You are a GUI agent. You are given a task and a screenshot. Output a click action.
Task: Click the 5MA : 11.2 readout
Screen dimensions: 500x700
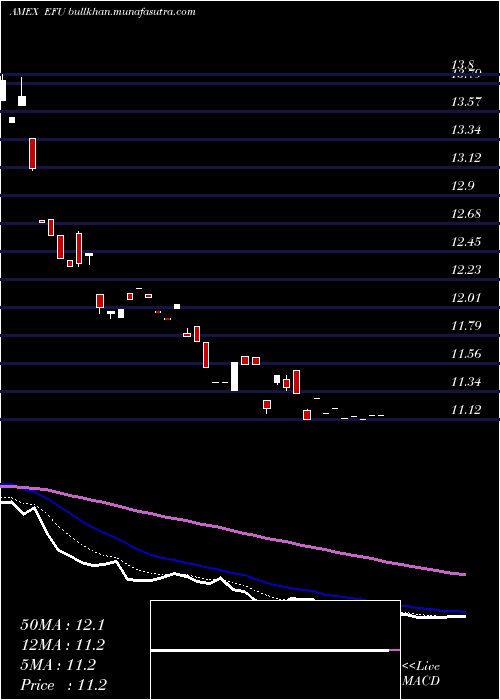click(58, 665)
